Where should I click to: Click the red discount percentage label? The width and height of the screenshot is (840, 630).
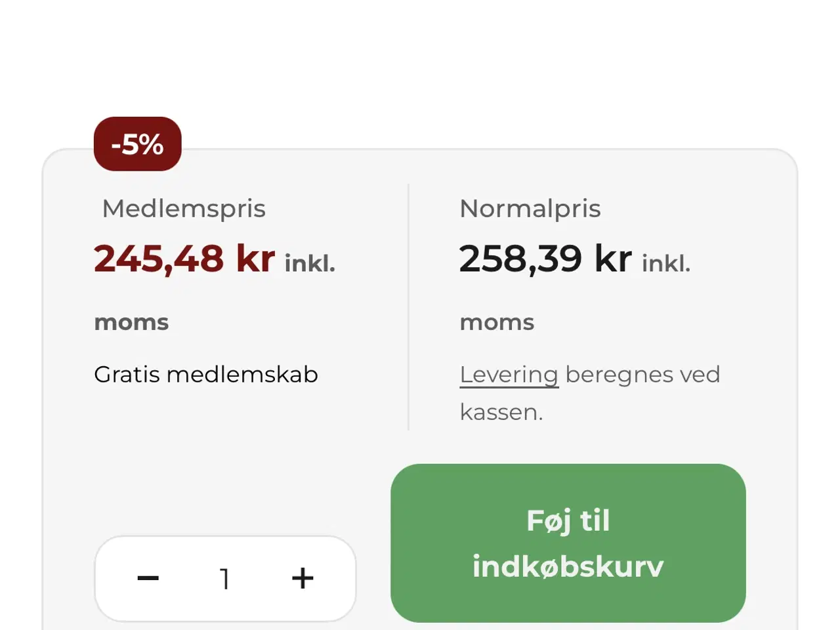[x=137, y=144]
